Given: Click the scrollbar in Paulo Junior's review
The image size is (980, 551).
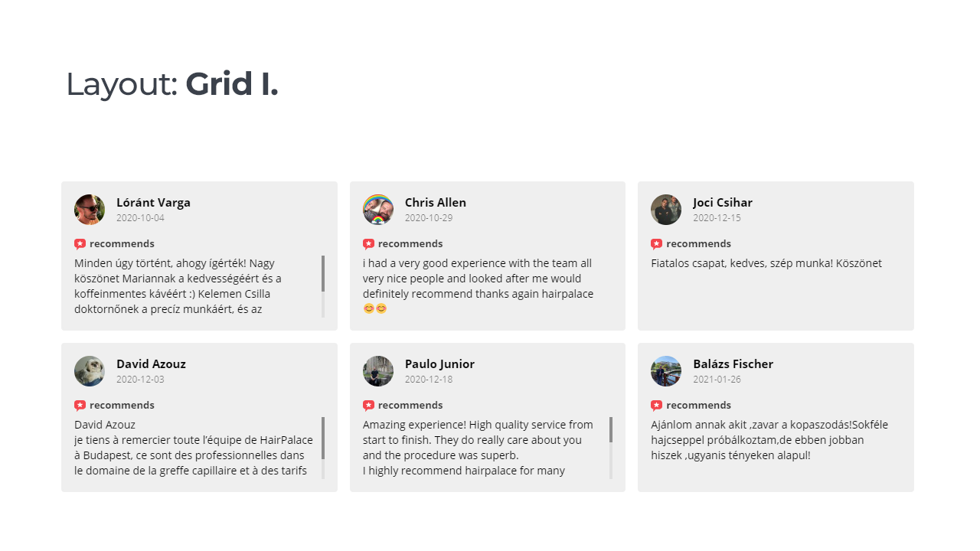Looking at the screenshot, I should (611, 448).
